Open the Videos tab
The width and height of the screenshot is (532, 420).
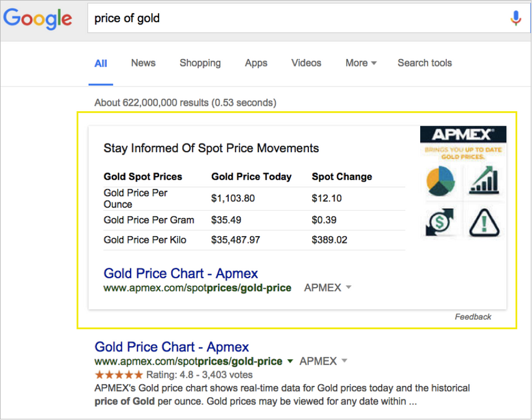coord(306,63)
